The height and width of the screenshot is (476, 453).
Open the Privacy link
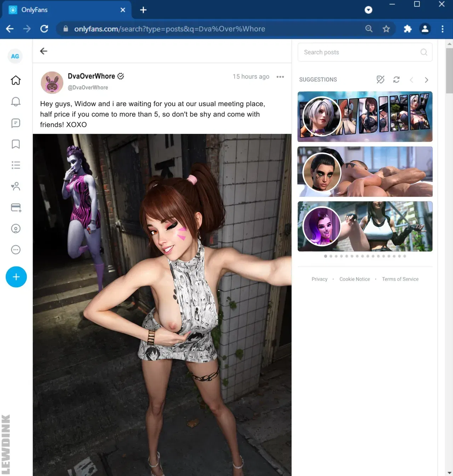click(320, 279)
